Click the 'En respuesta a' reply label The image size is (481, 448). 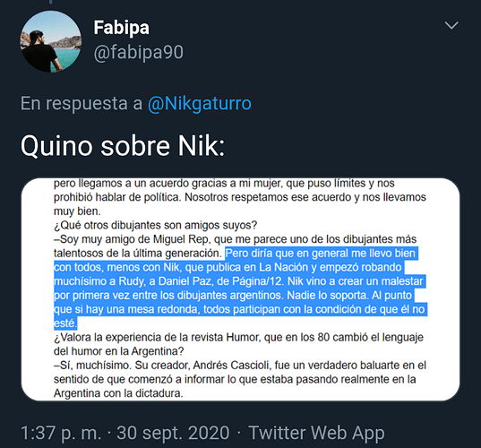pos(82,103)
